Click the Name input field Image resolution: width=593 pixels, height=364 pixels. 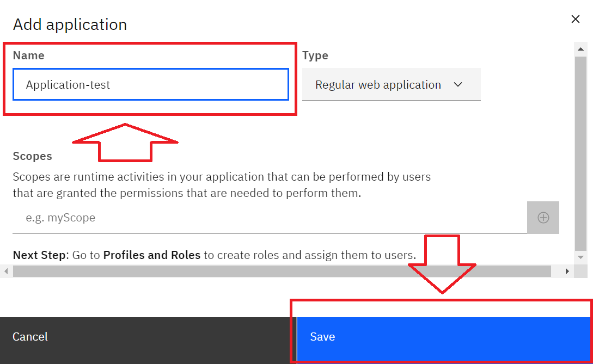[151, 84]
